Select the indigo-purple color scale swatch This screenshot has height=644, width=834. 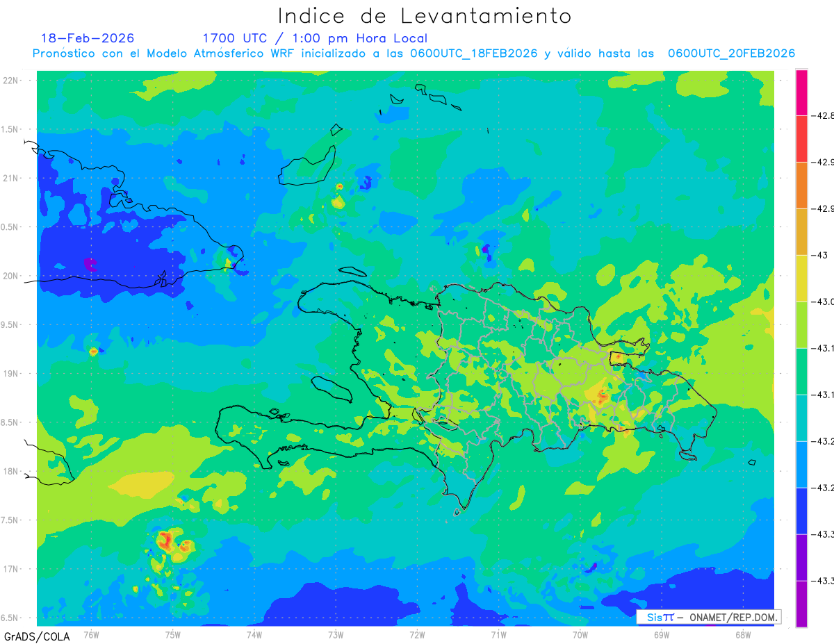pyautogui.click(x=801, y=557)
